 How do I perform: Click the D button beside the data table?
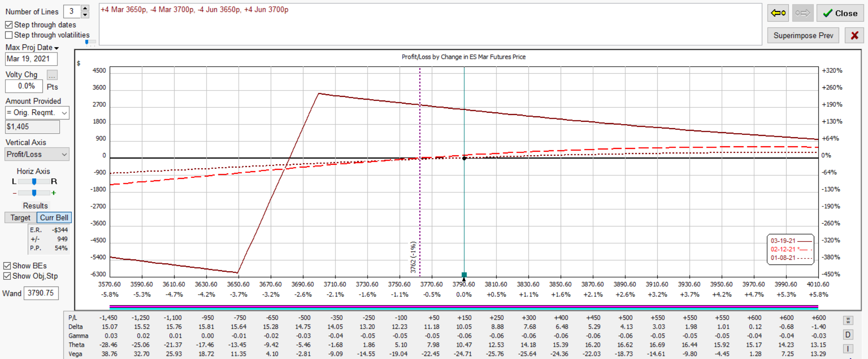(x=848, y=335)
